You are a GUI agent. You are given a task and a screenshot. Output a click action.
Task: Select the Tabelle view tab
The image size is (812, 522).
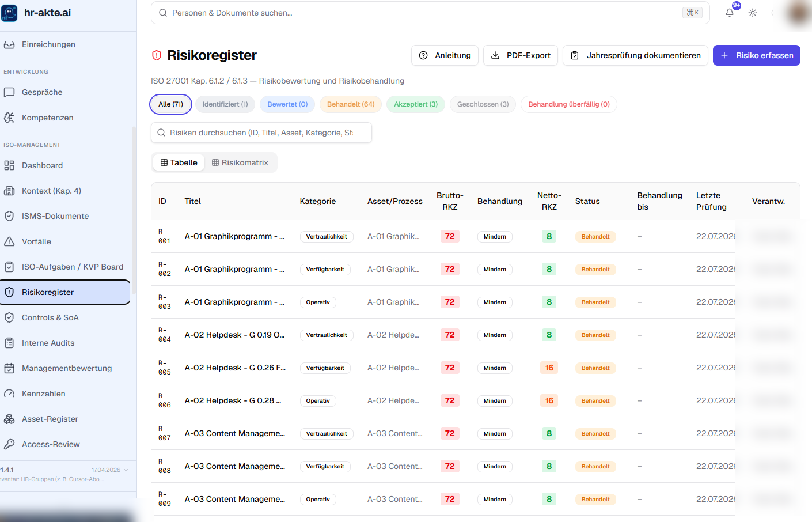pos(179,162)
